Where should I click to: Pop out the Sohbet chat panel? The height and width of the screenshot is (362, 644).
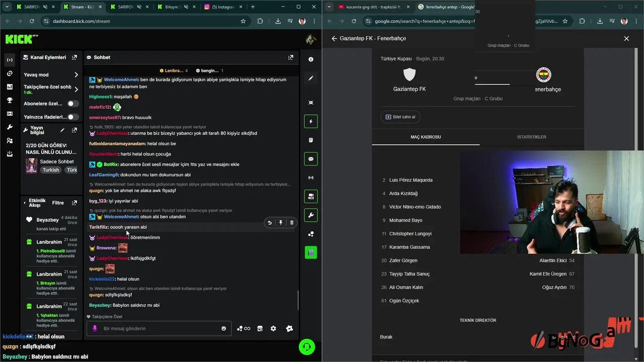click(x=290, y=57)
